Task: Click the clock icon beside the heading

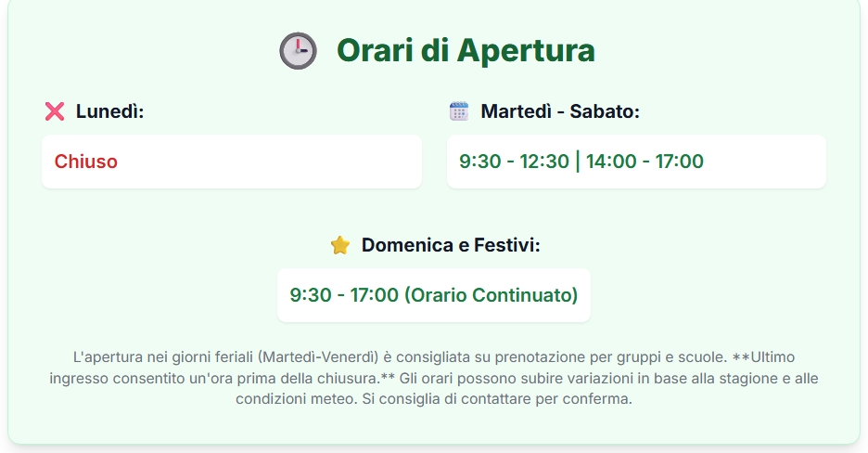Action: tap(298, 50)
